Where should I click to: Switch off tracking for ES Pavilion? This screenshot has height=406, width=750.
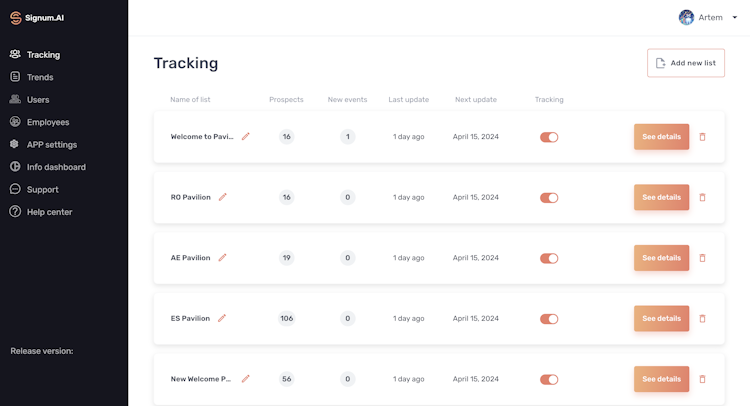(549, 319)
